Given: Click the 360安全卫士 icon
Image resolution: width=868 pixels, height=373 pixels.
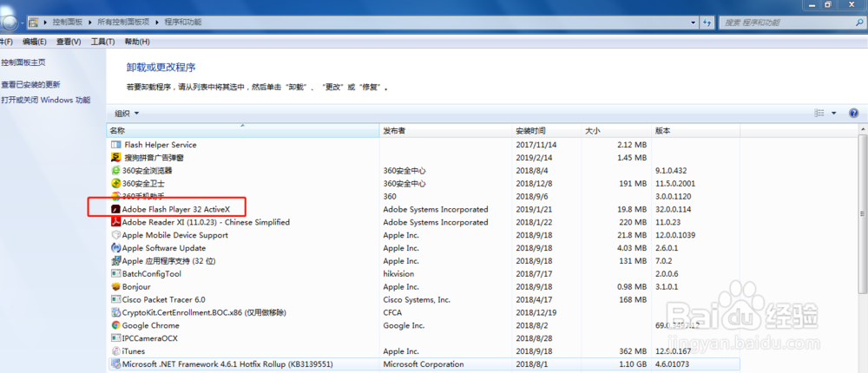Looking at the screenshot, I should click(115, 183).
